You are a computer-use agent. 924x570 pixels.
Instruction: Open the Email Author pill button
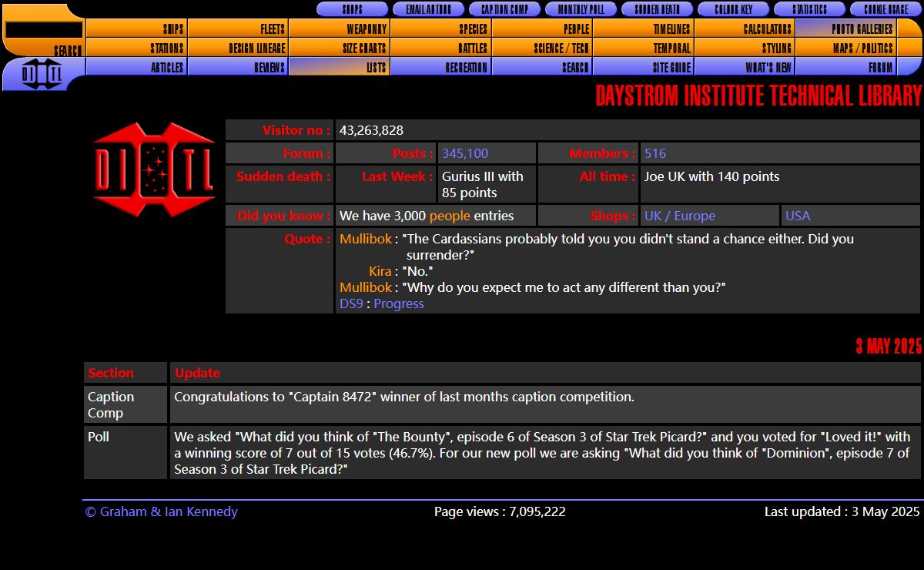tap(428, 9)
